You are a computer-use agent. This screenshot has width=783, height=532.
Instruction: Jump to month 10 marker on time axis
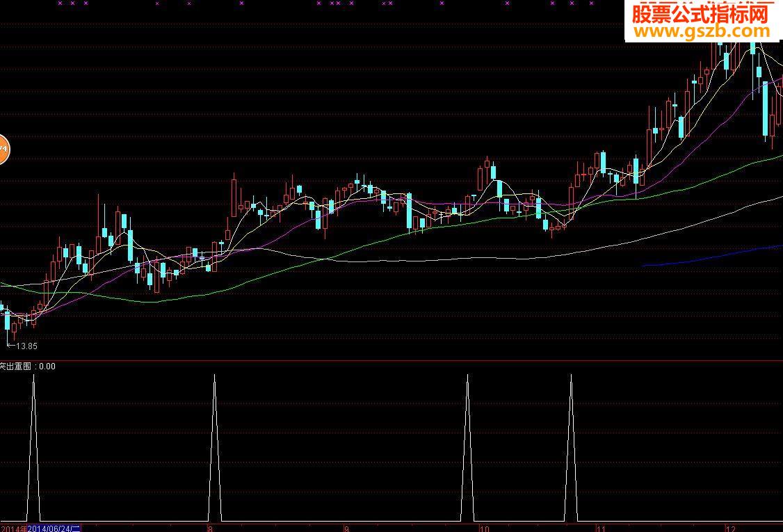[484, 529]
